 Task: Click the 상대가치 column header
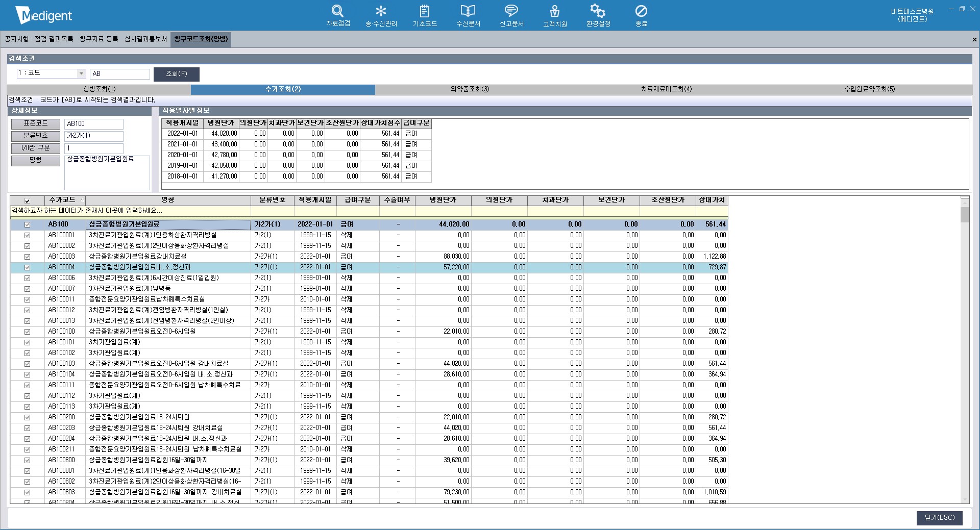click(712, 200)
